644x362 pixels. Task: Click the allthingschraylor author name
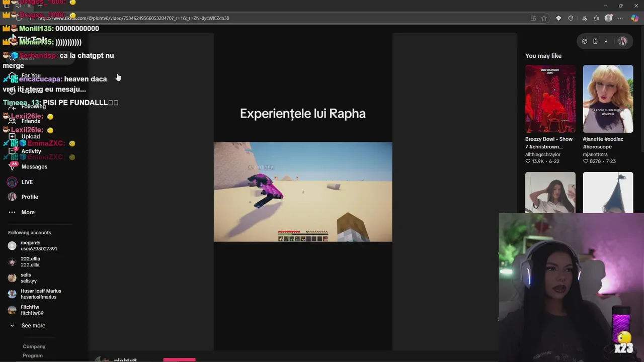click(x=543, y=154)
